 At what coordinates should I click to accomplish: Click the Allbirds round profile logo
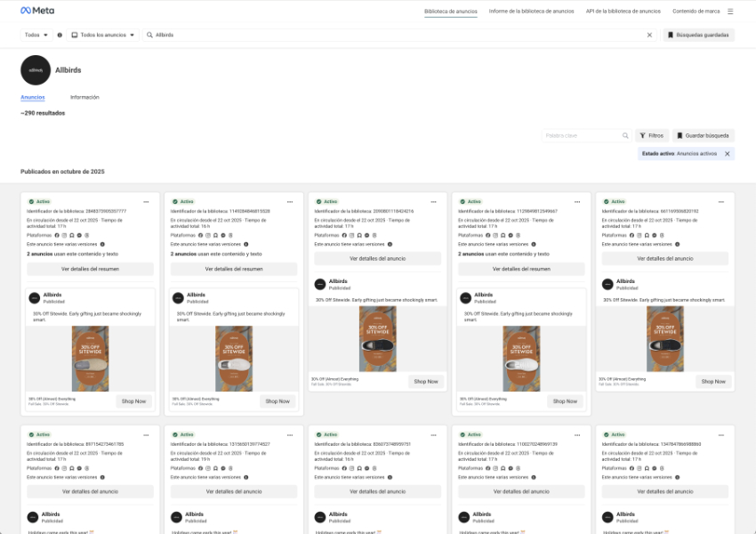pyautogui.click(x=36, y=69)
